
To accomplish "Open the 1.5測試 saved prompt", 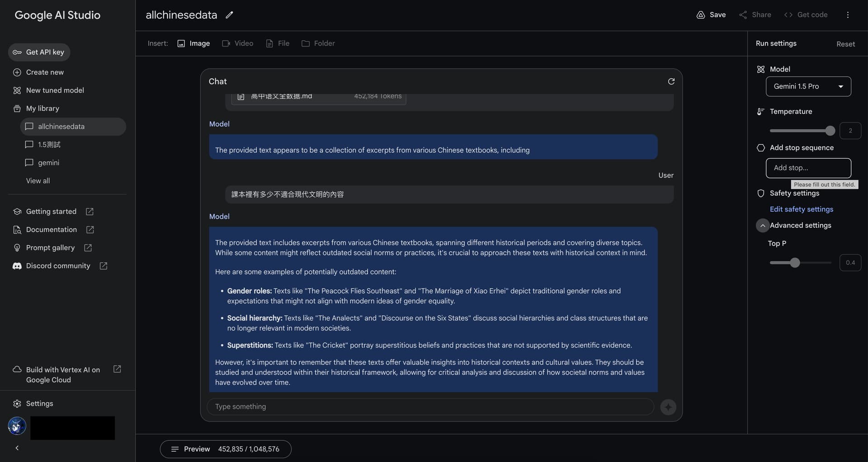I will (49, 145).
